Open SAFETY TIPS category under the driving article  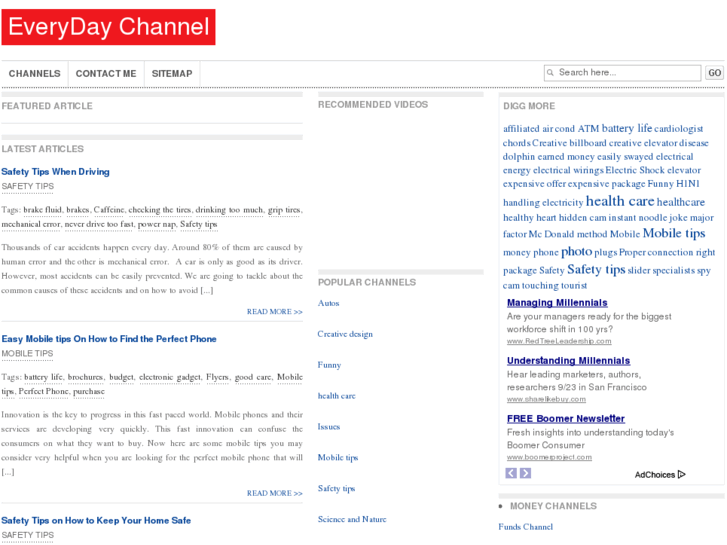point(27,186)
